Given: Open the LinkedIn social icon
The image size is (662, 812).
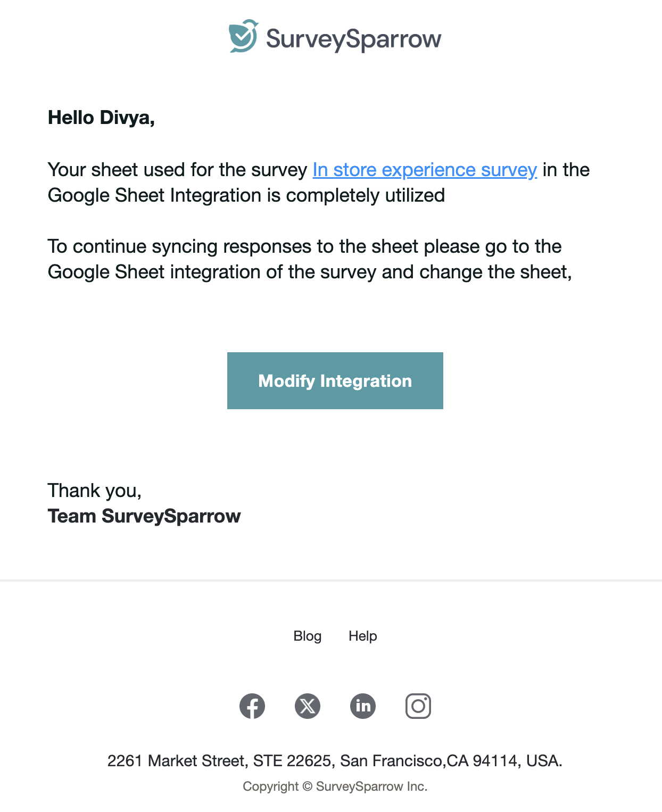Looking at the screenshot, I should point(363,707).
